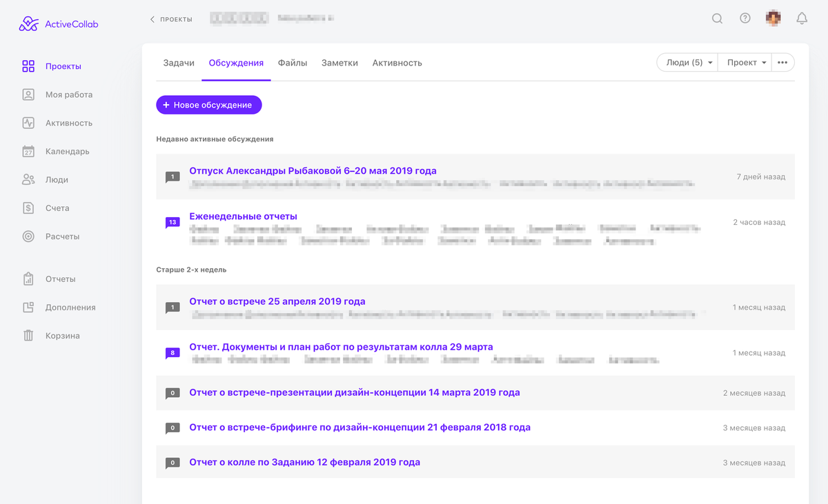828x504 pixels.
Task: Open the Дополнения section
Action: pos(59,308)
